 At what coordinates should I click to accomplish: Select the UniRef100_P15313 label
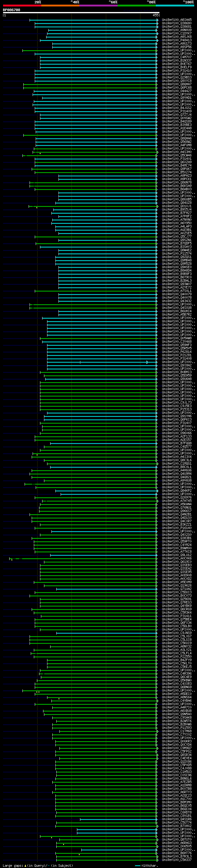[176, 410]
